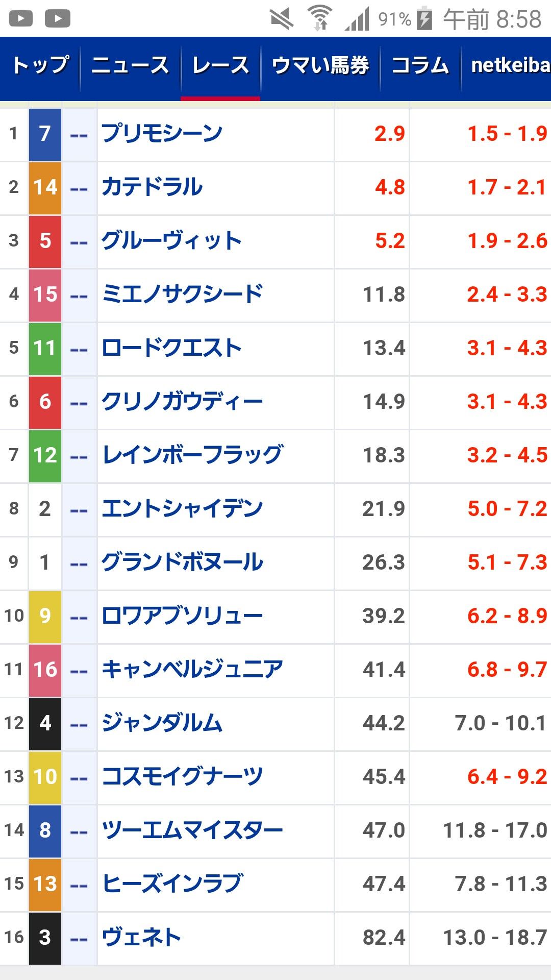
Task: Tap the ヴェネト horse name
Action: pyautogui.click(x=141, y=938)
